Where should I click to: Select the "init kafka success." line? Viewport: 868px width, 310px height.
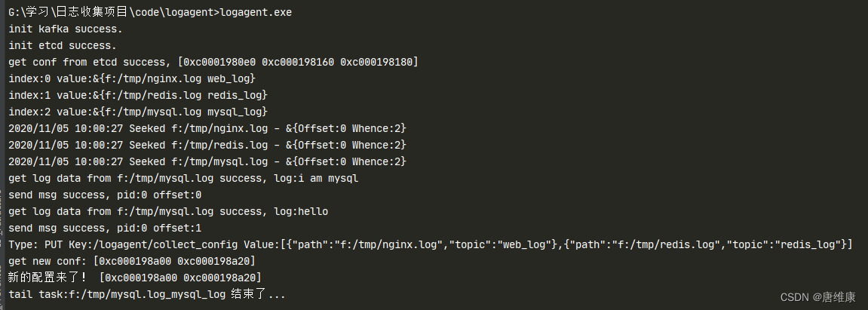tap(66, 29)
